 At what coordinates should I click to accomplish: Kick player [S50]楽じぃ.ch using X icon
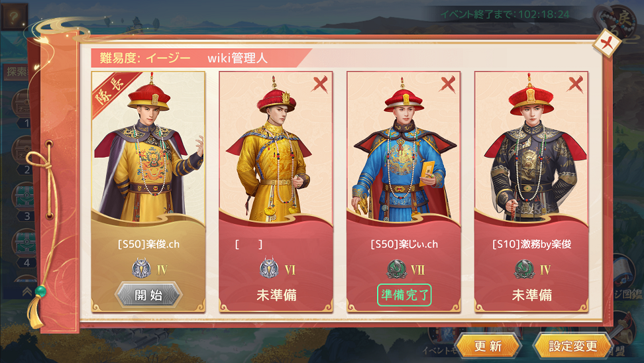click(x=448, y=85)
